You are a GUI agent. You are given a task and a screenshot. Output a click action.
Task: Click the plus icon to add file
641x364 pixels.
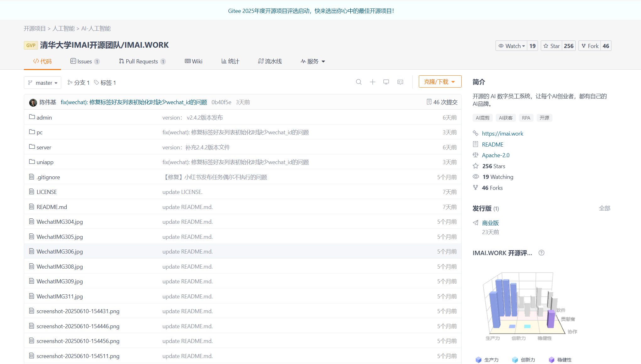(372, 82)
